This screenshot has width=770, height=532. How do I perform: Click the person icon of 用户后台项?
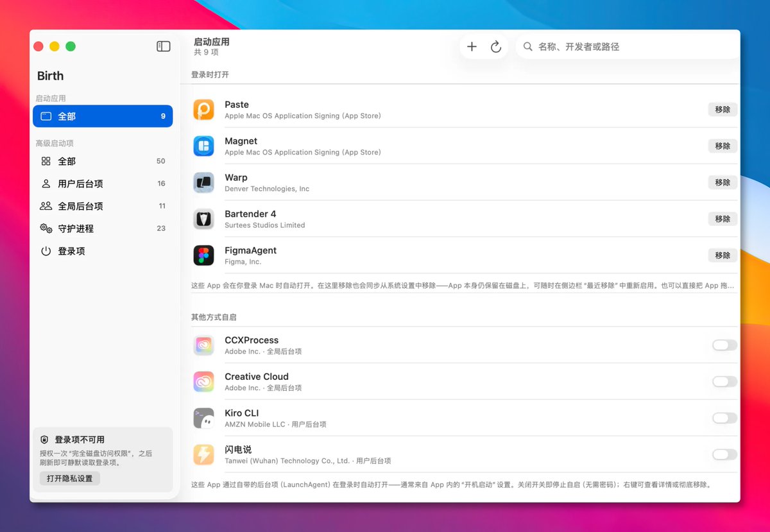click(46, 184)
